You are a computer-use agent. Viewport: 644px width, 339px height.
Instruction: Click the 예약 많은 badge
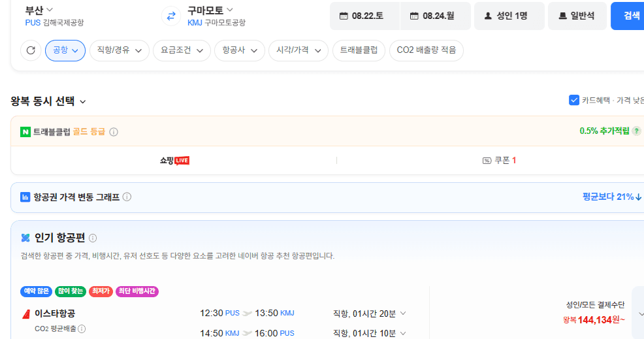coord(36,291)
